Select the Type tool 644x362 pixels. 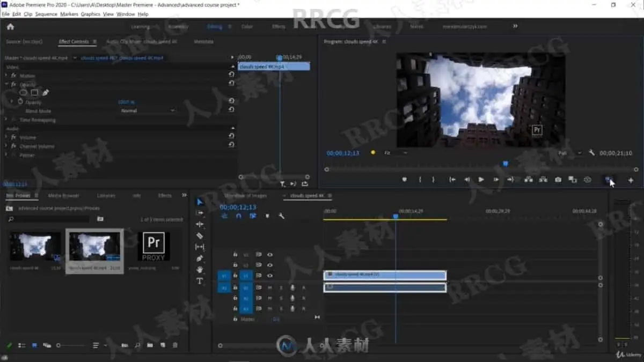coord(200,281)
